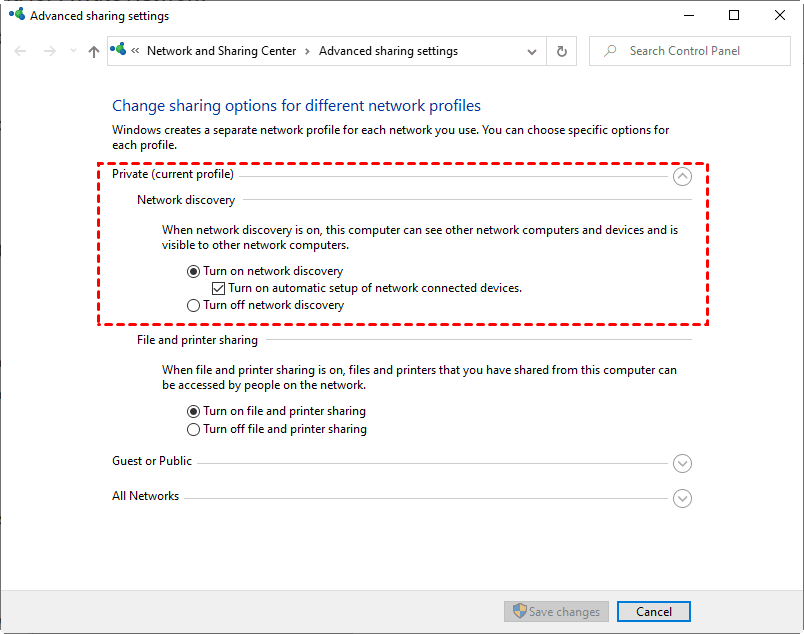The width and height of the screenshot is (804, 634).
Task: Collapse the Private profile section
Action: 682,177
